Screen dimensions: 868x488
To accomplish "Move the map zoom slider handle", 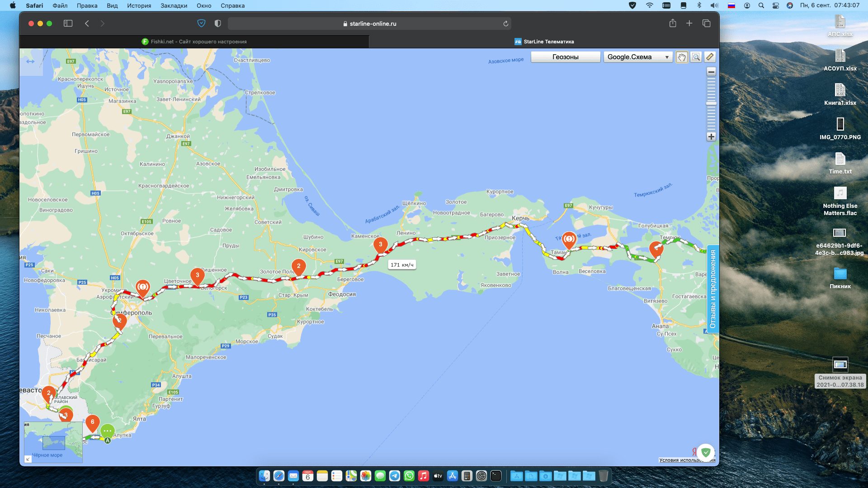I will tap(711, 104).
